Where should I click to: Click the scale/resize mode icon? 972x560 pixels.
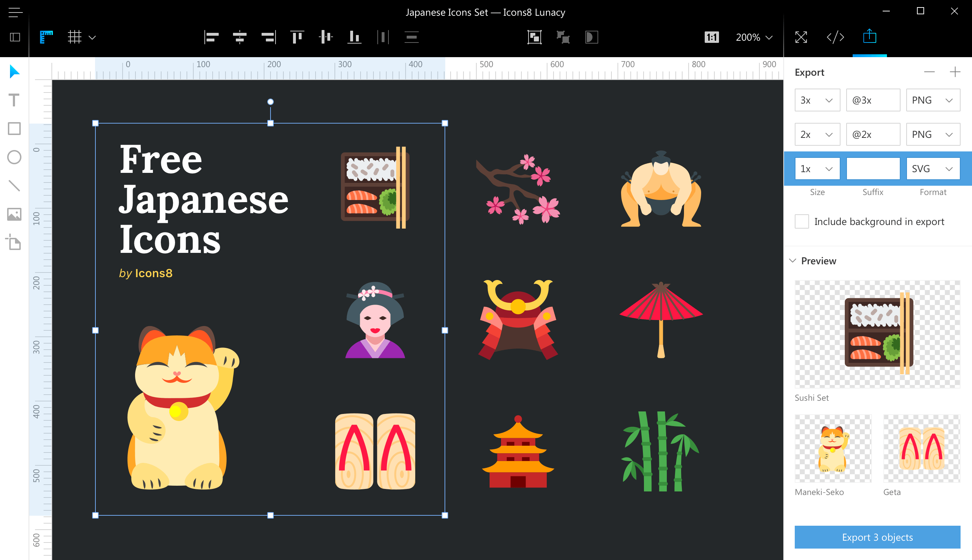800,37
